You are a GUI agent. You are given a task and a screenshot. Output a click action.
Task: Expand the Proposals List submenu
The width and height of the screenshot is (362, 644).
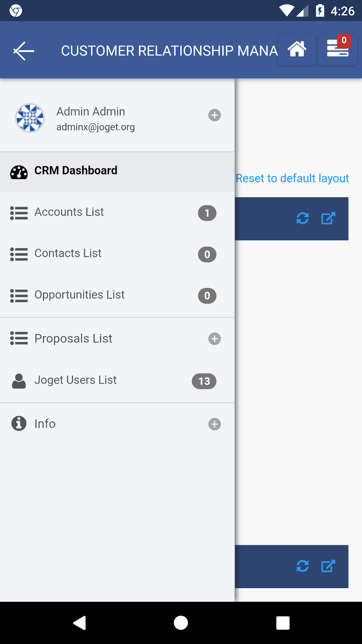pyautogui.click(x=214, y=339)
